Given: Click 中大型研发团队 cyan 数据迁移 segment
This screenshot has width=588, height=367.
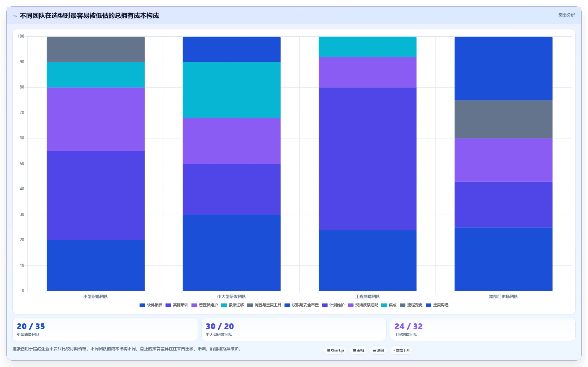Looking at the screenshot, I should coord(232,90).
